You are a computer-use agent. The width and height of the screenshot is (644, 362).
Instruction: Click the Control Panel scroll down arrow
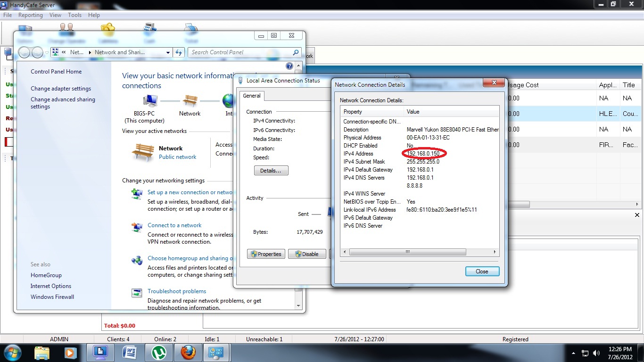click(x=298, y=305)
